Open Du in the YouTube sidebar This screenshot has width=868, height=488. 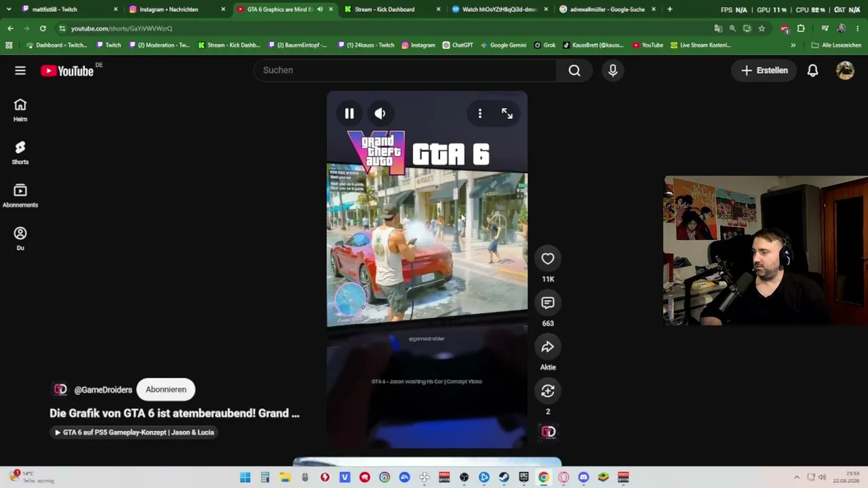[x=20, y=239]
